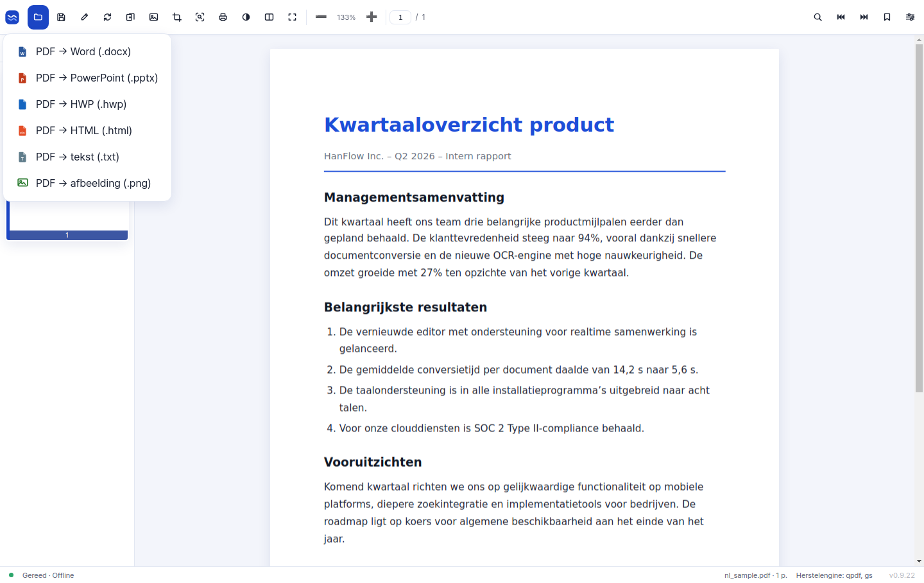Toggle the split view columns icon
Viewport: 924px width, 583px height.
click(x=269, y=17)
